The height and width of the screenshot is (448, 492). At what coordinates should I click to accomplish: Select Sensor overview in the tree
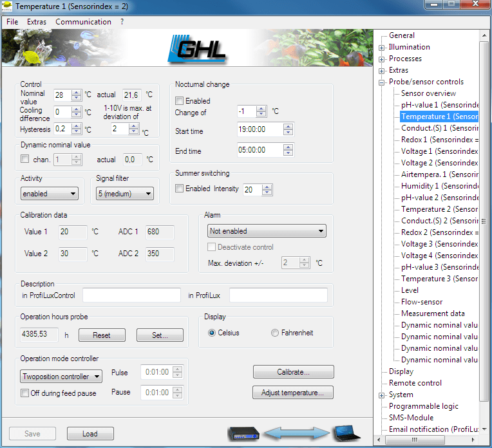(428, 93)
